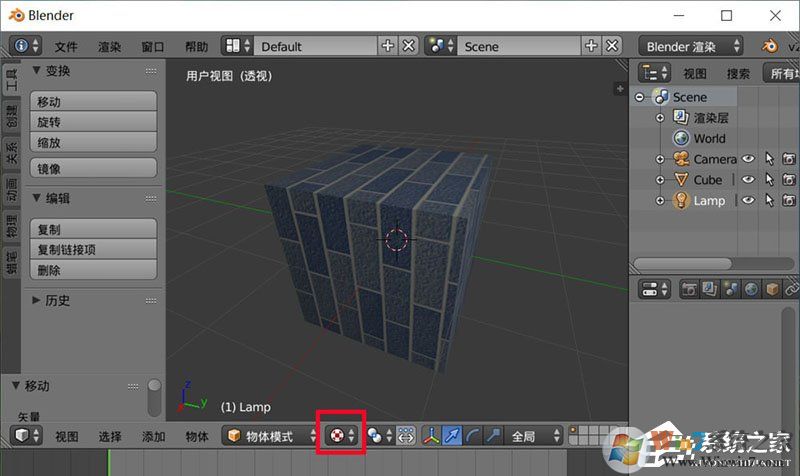Open the Object properties cube tab
This screenshot has height=476, width=800.
(772, 289)
